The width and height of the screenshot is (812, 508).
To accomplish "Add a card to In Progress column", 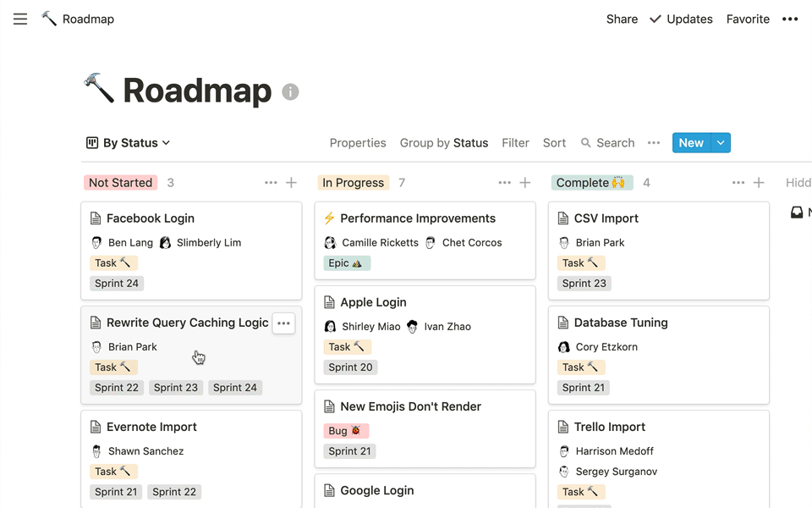I will [524, 183].
